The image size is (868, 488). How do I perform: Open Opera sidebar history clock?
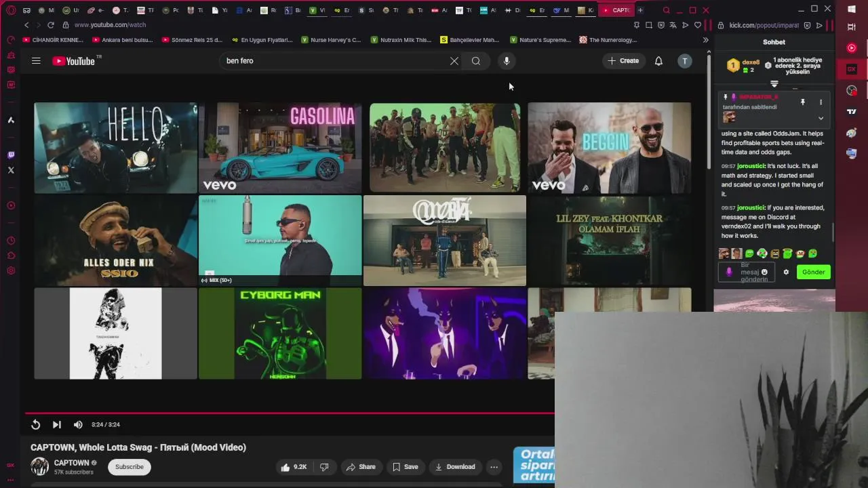tap(11, 241)
